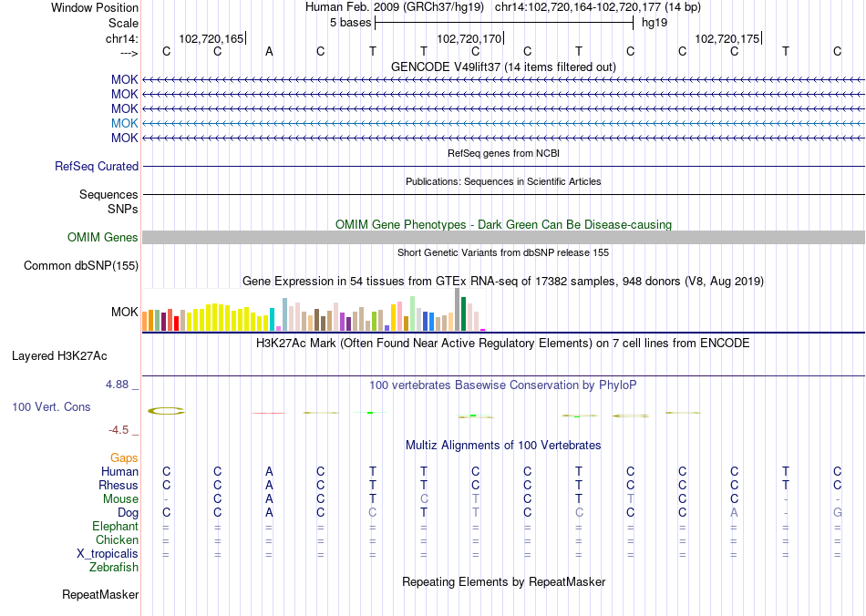The height and width of the screenshot is (616, 866).
Task: Click the A base in the Human alignment row
Action: 269,471
